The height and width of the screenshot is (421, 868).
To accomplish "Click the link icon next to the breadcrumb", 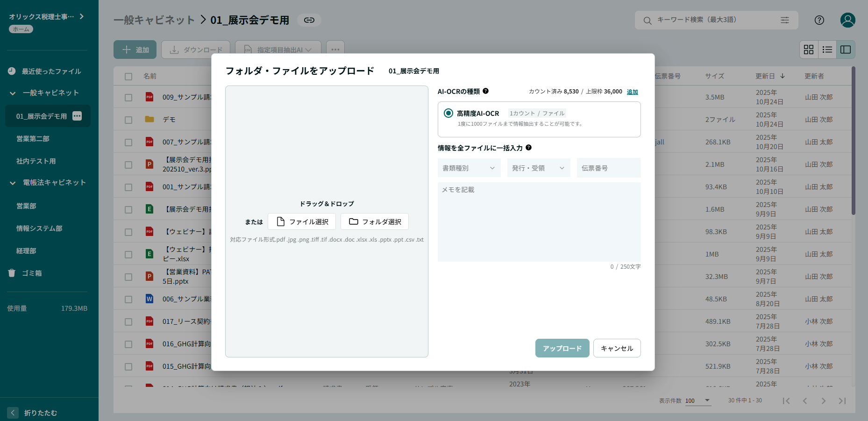I will (309, 20).
